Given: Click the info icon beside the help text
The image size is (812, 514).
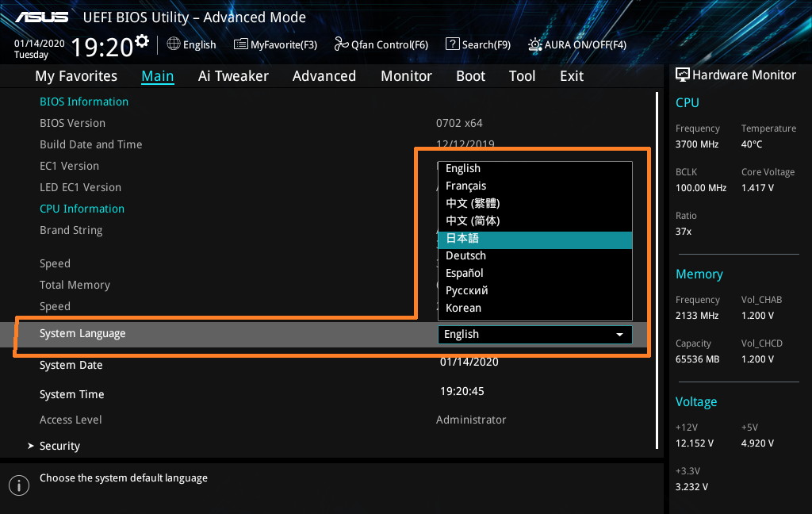Looking at the screenshot, I should pos(19,485).
